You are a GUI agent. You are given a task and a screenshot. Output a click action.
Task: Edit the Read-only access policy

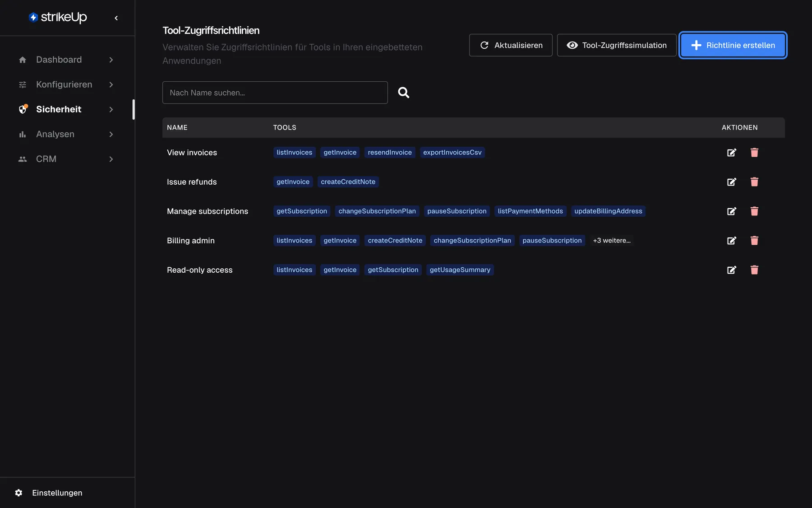732,270
